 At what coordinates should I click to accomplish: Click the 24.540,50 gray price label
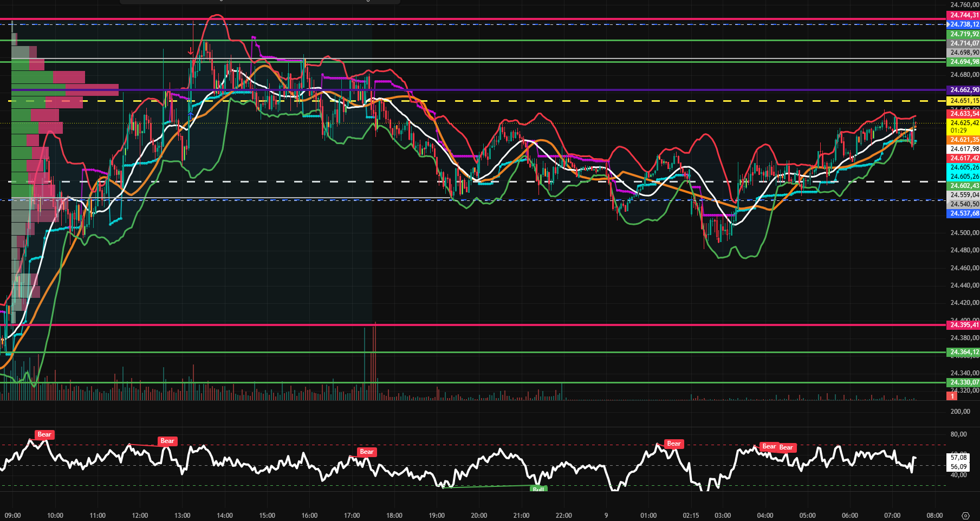pyautogui.click(x=963, y=204)
